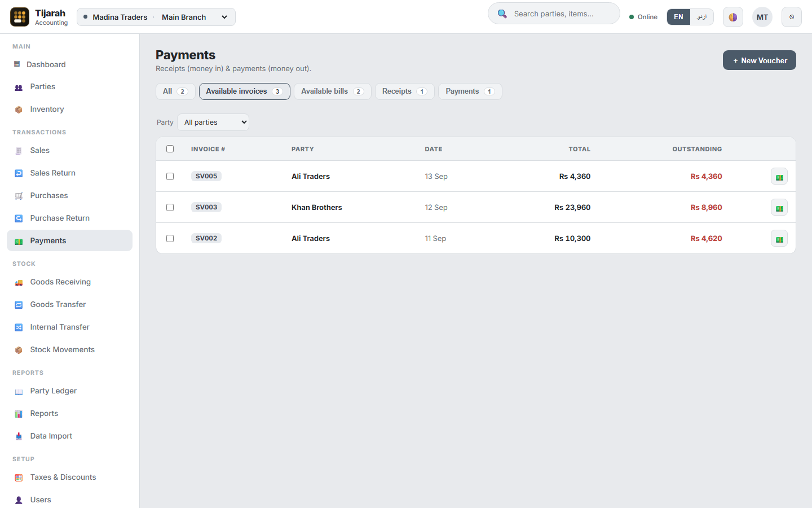The image size is (812, 508).
Task: Create a New Voucher
Action: pyautogui.click(x=760, y=60)
